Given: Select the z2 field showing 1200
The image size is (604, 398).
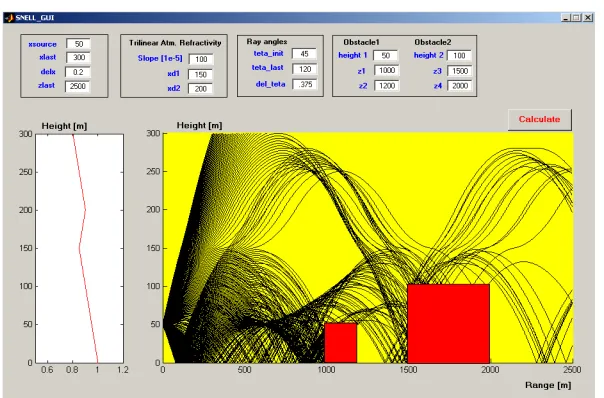Looking at the screenshot, I should click(387, 86).
